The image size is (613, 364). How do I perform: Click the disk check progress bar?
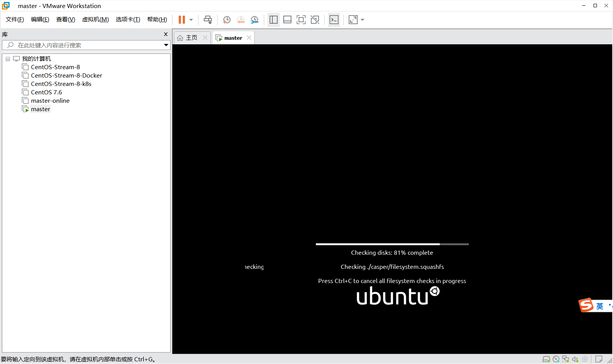coord(392,244)
